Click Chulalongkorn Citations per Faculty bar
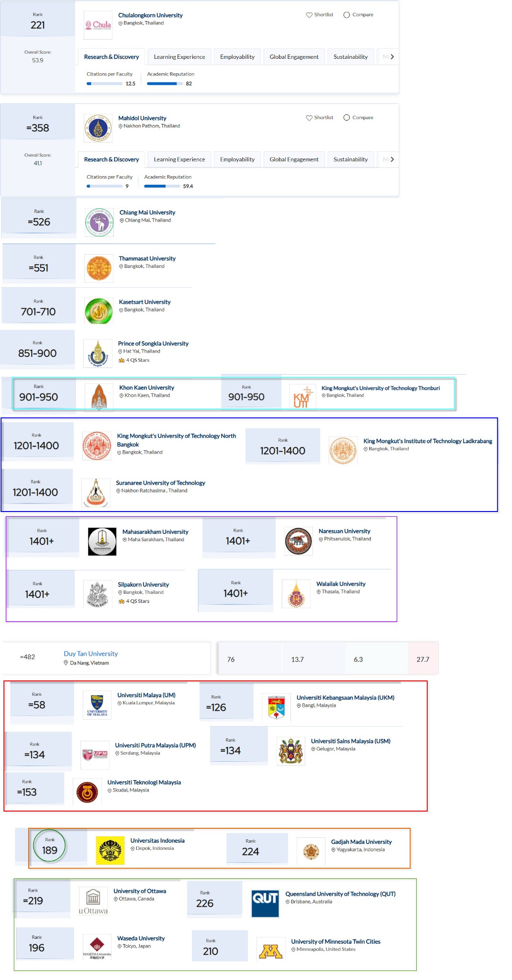The height and width of the screenshot is (980, 512). click(105, 84)
